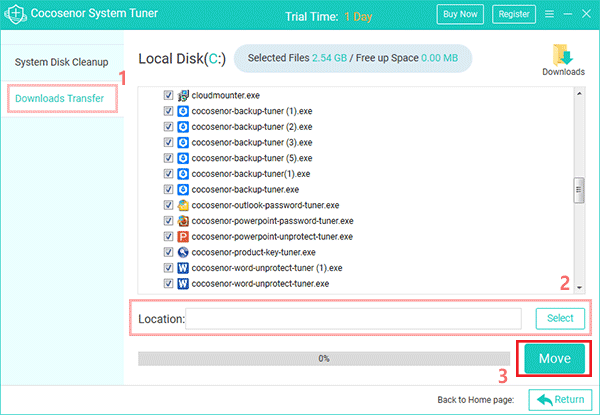Click file name cocosenor-backup-tuner (1).exe
Viewport: 600px width, 415px height.
click(252, 111)
